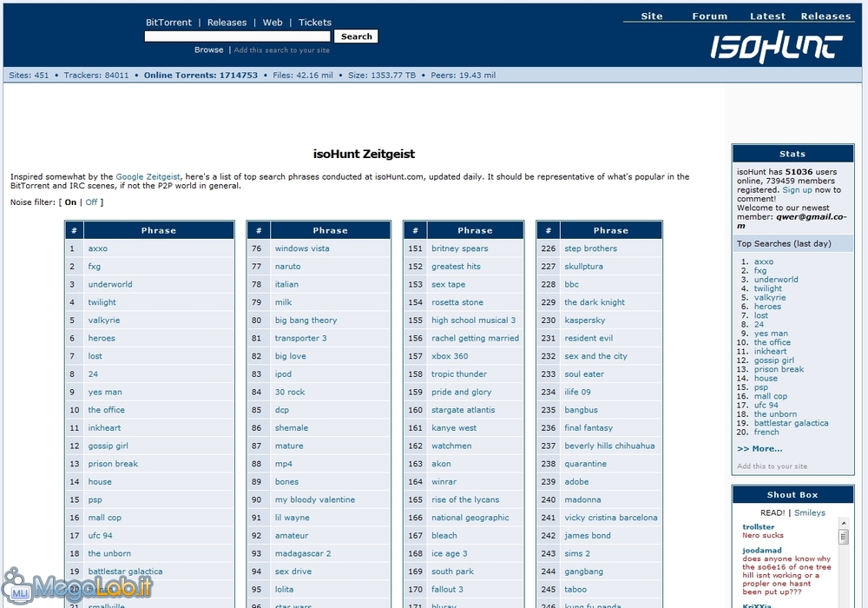Open phrase 'britney spears'

pos(460,248)
